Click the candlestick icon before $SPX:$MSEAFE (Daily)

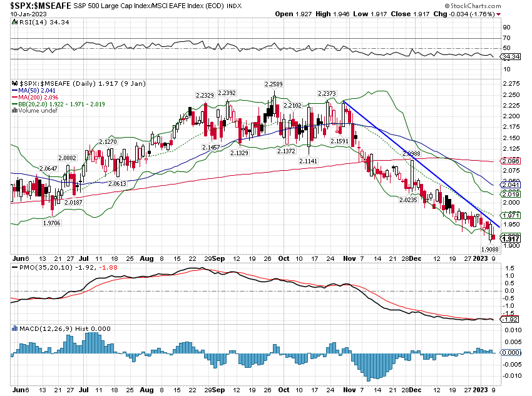coord(14,83)
